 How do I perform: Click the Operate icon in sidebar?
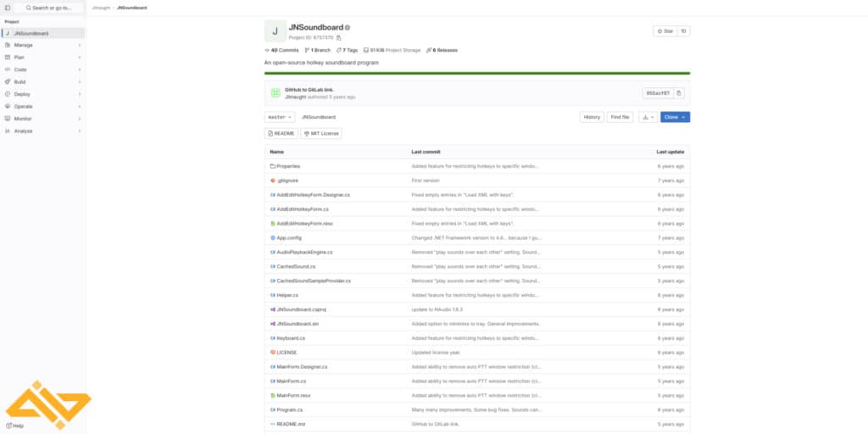[8, 106]
